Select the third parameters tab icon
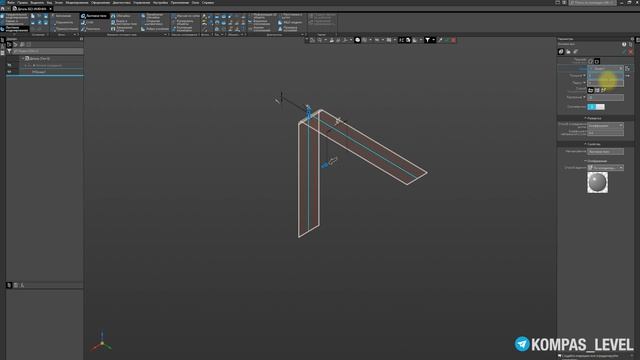 coord(576,51)
